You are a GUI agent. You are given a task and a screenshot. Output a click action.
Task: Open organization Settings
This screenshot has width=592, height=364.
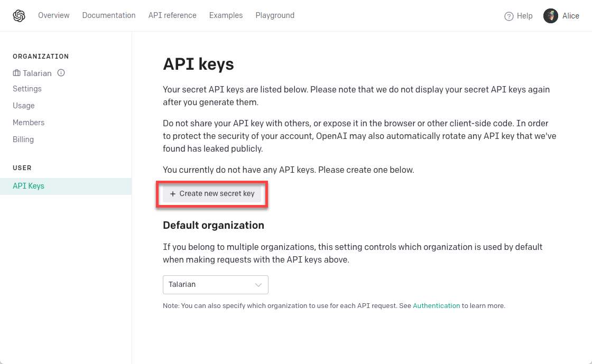click(x=27, y=89)
